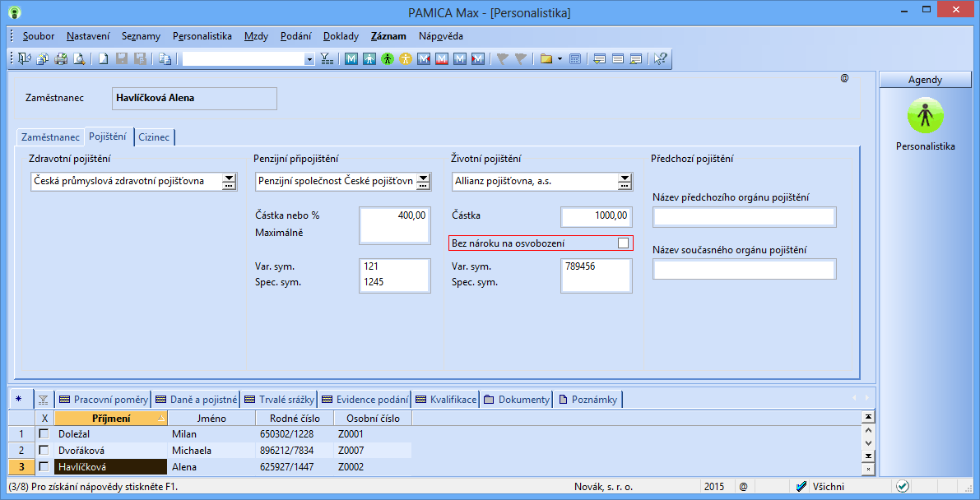Click the Životní pojištění Var. sym. field 789456
Screen dimensions: 980x500
coord(597,267)
